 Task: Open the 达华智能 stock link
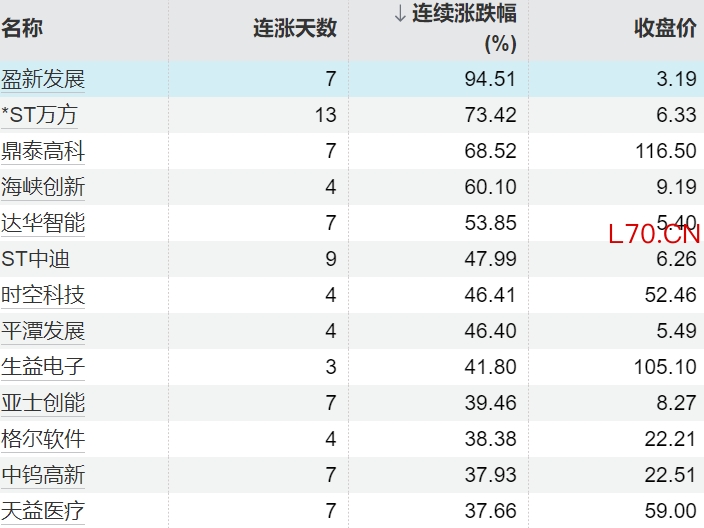pos(43,223)
